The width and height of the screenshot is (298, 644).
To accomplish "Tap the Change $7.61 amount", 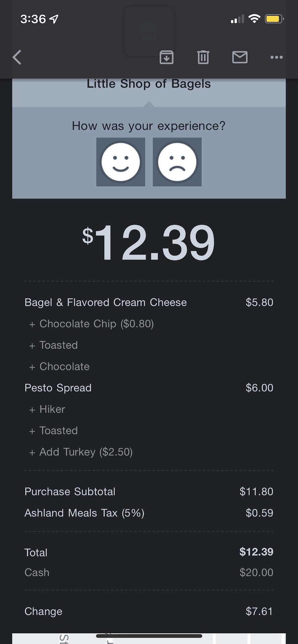I will pos(259,611).
